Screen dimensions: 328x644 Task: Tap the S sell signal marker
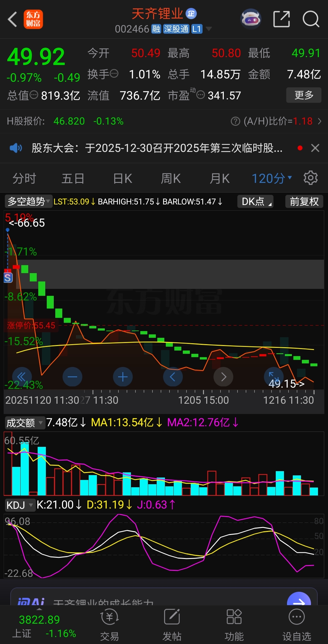click(8, 277)
